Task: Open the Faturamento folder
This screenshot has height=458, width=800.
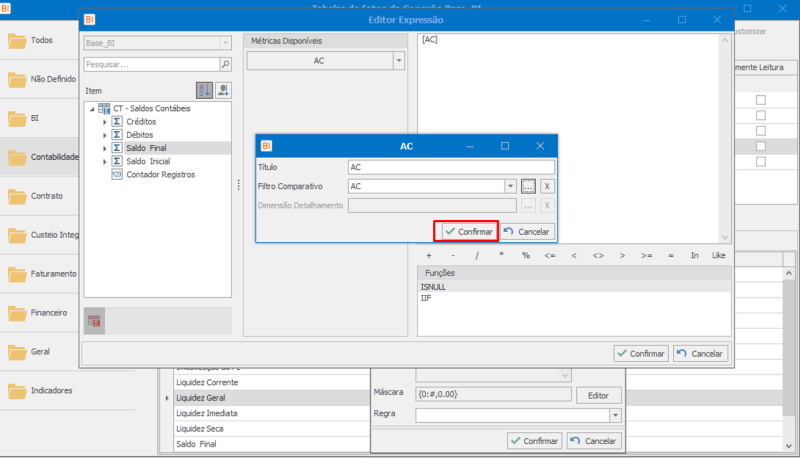Action: click(x=39, y=274)
